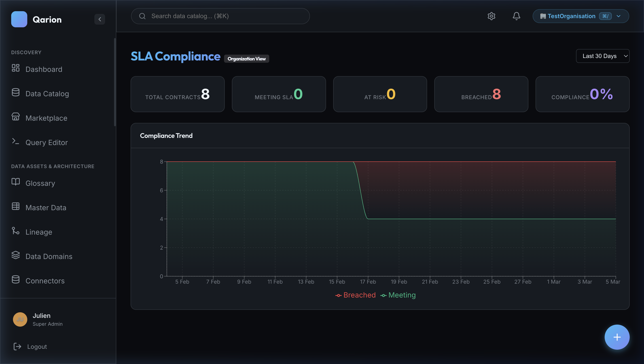Click the Organization View badge

pyautogui.click(x=246, y=59)
